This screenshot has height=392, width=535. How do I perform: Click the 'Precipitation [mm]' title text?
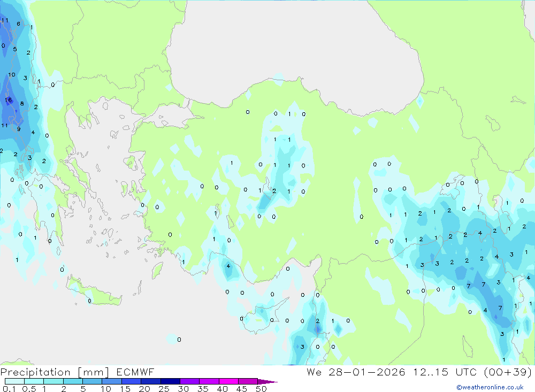[x=55, y=372]
